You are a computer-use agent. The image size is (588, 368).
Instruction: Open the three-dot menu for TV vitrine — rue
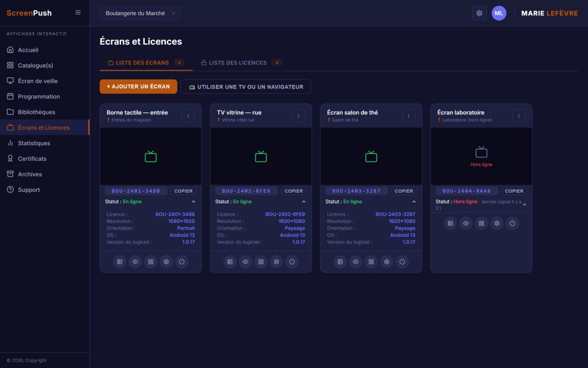tap(299, 116)
